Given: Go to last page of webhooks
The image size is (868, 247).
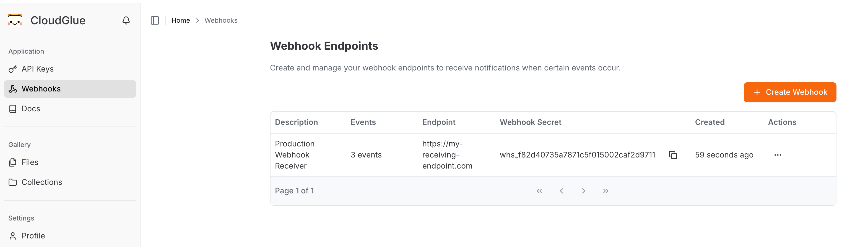Looking at the screenshot, I should tap(605, 191).
